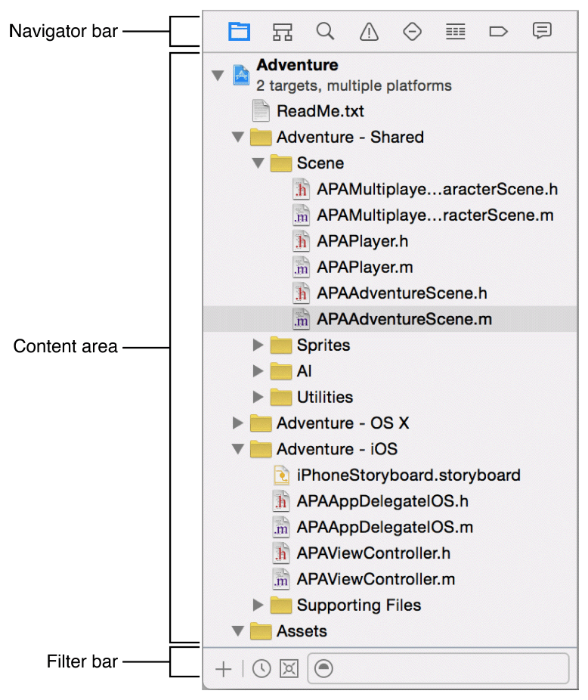Collapse the Adventure - Shared group
This screenshot has width=588, height=700.
click(x=238, y=137)
